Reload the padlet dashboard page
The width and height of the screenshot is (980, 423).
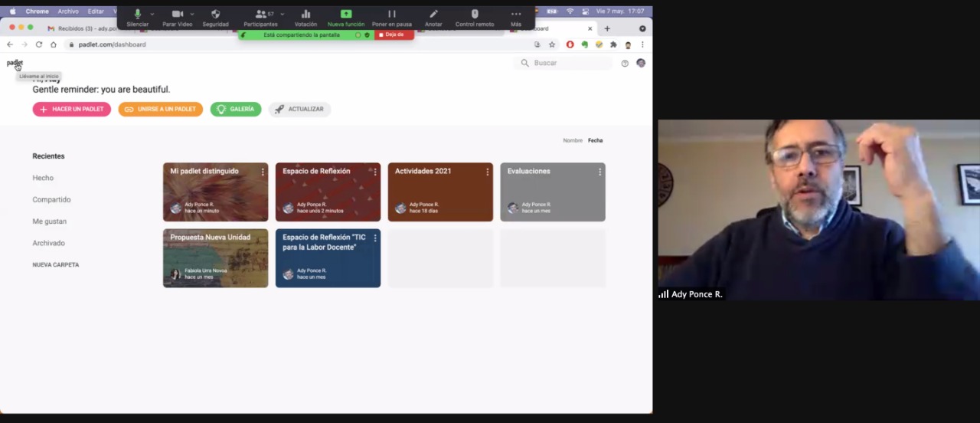(39, 44)
